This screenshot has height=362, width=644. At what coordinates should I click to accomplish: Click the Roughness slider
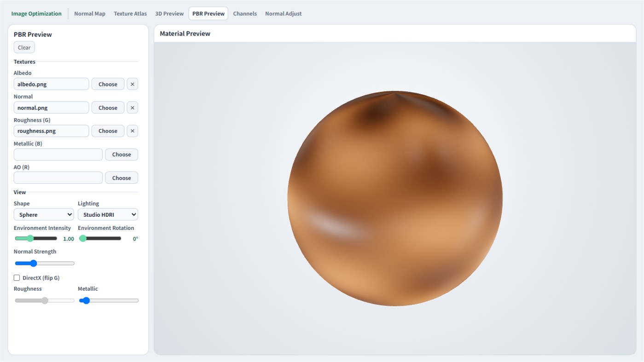point(45,300)
